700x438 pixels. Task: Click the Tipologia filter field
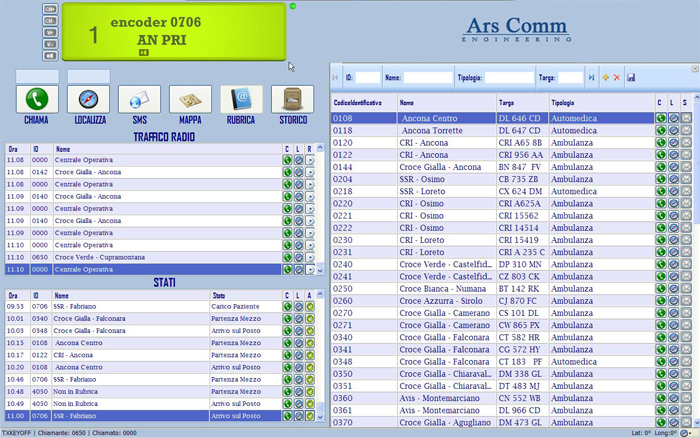point(509,77)
